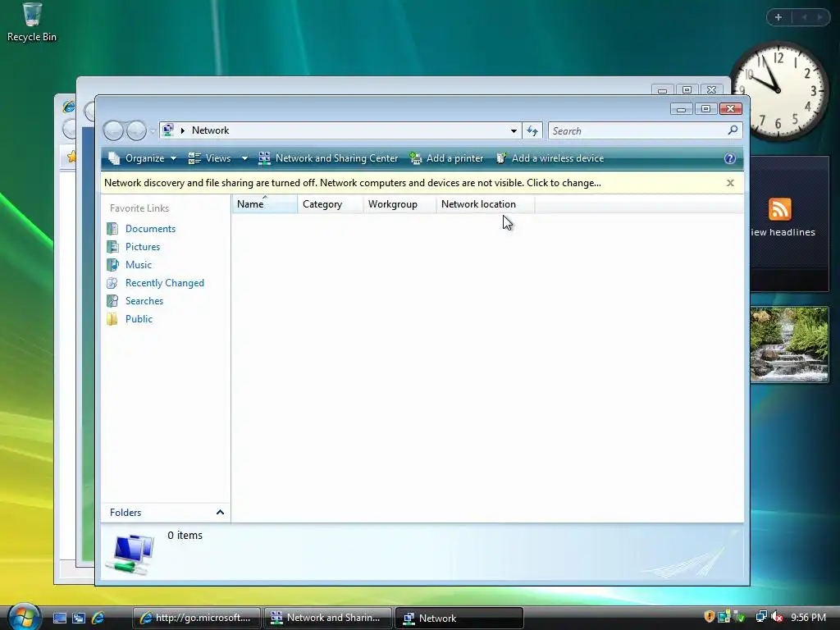
Task: Open Network and Sharing Center from toolbar
Action: pyautogui.click(x=328, y=158)
